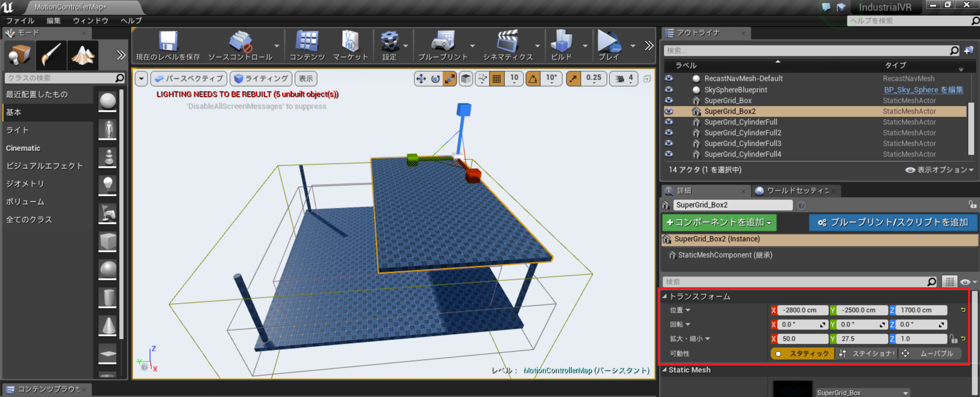Image resolution: width=980 pixels, height=397 pixels.
Task: Open the scale snap value dropdown 0.25
Action: [x=593, y=79]
